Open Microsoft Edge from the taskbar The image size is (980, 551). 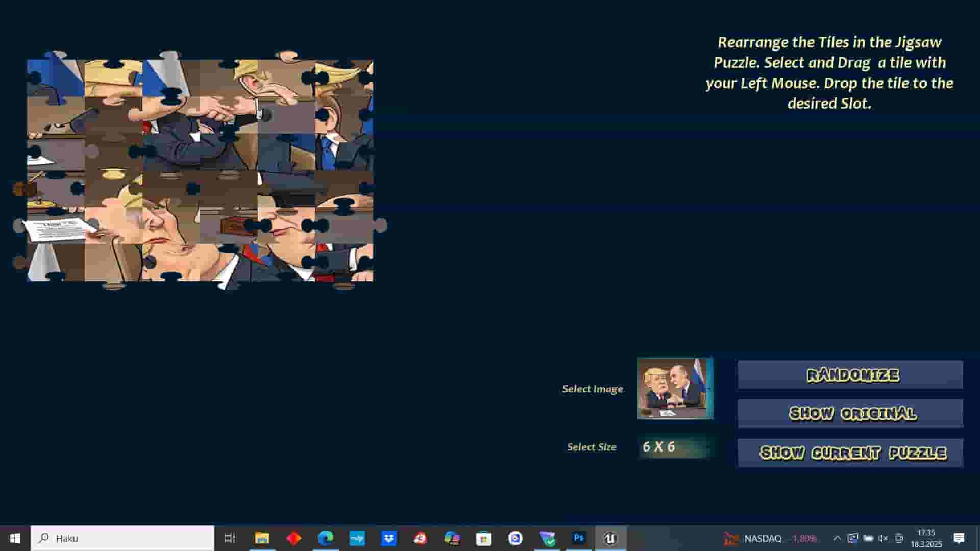tap(326, 538)
